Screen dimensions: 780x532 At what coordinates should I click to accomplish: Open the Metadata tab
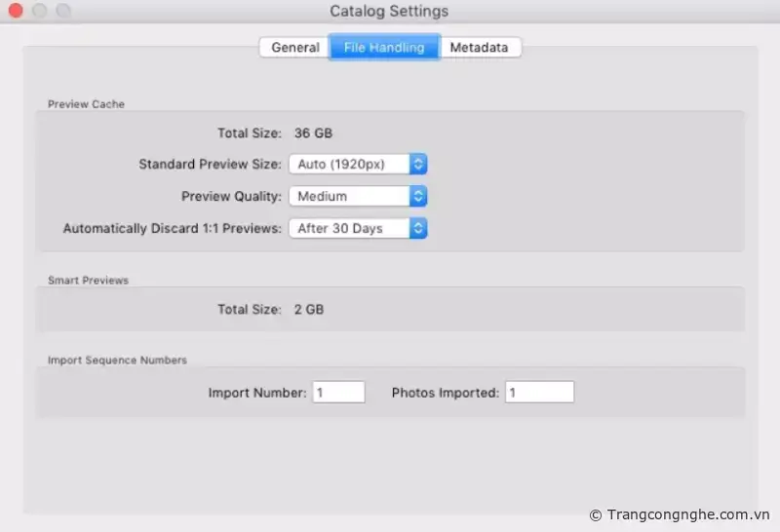coord(479,47)
